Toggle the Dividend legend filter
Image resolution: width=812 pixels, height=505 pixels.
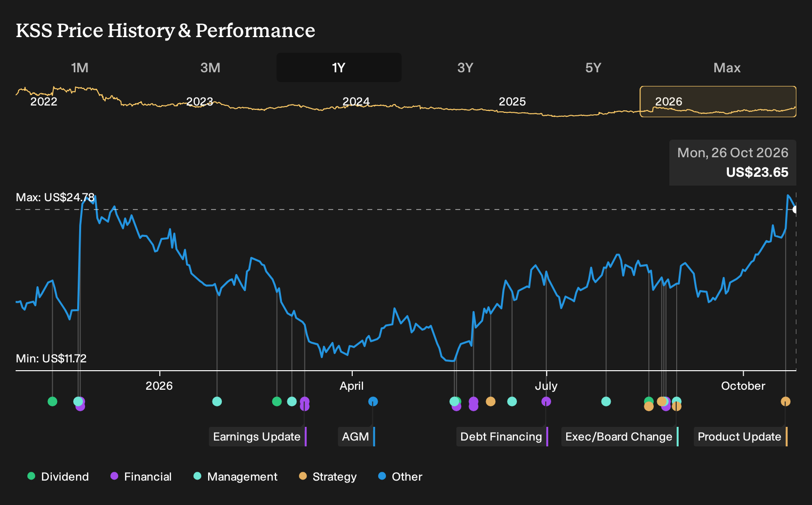pos(58,476)
